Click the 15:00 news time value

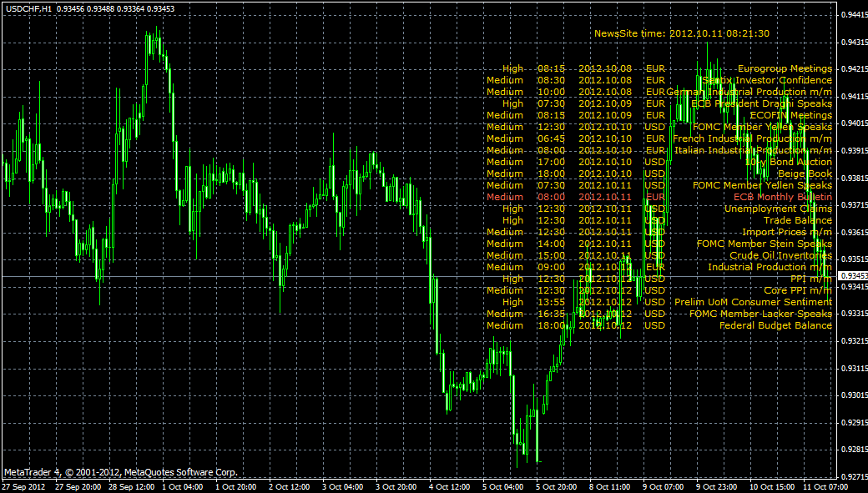click(552, 255)
